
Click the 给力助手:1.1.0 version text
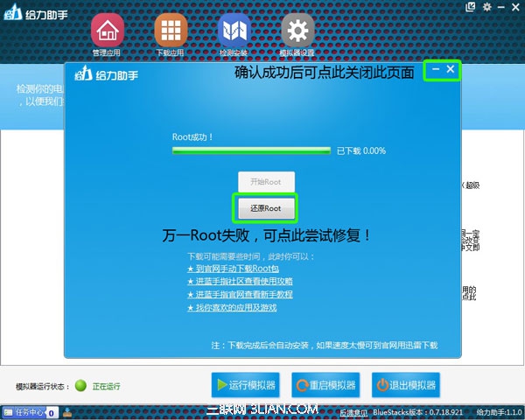click(x=499, y=412)
